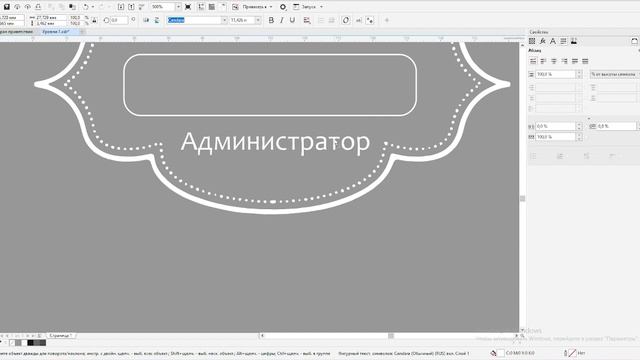The image size is (640, 360).
Task: Open the Undo history dropdown arrow
Action: click(93, 7)
